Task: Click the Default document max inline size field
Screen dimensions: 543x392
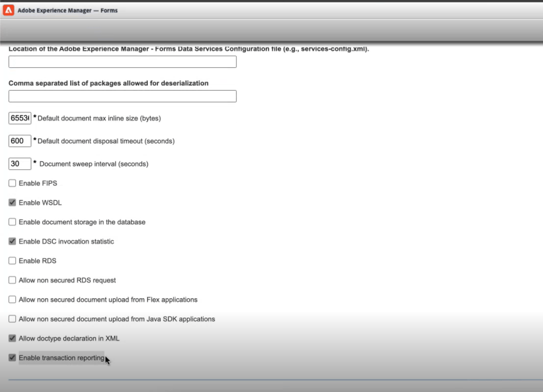Action: click(x=20, y=118)
